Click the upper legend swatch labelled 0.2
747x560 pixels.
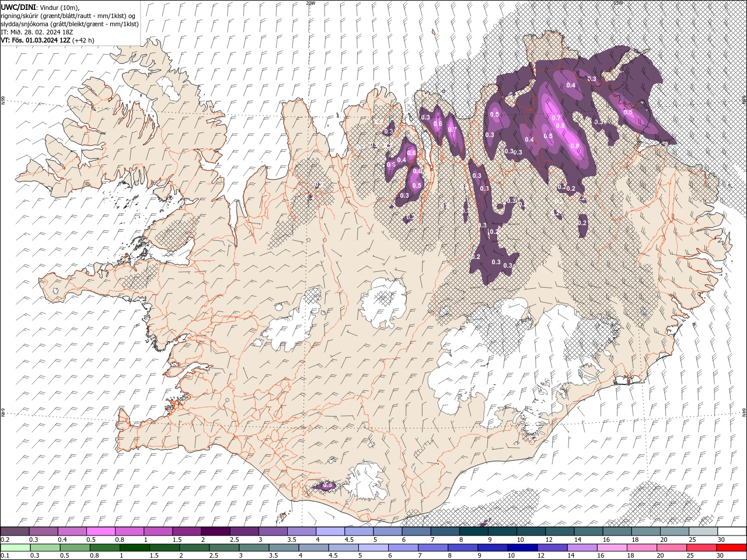(15, 531)
